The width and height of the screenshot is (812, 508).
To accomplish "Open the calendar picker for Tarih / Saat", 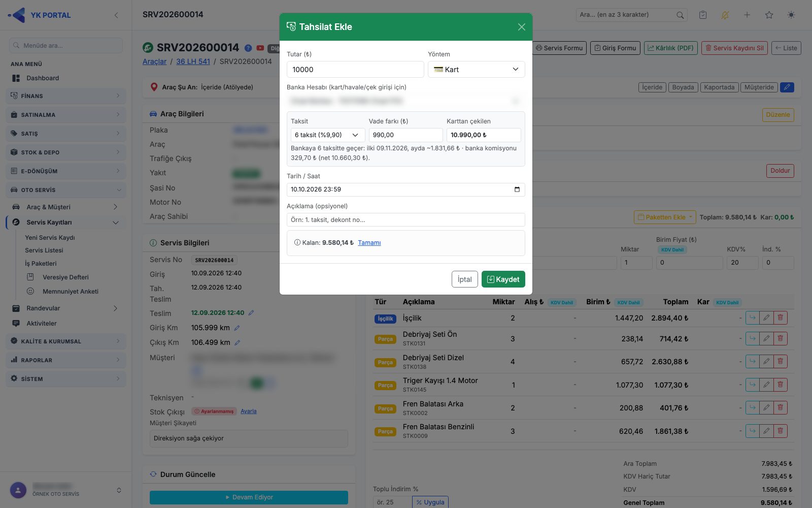I will 517,189.
